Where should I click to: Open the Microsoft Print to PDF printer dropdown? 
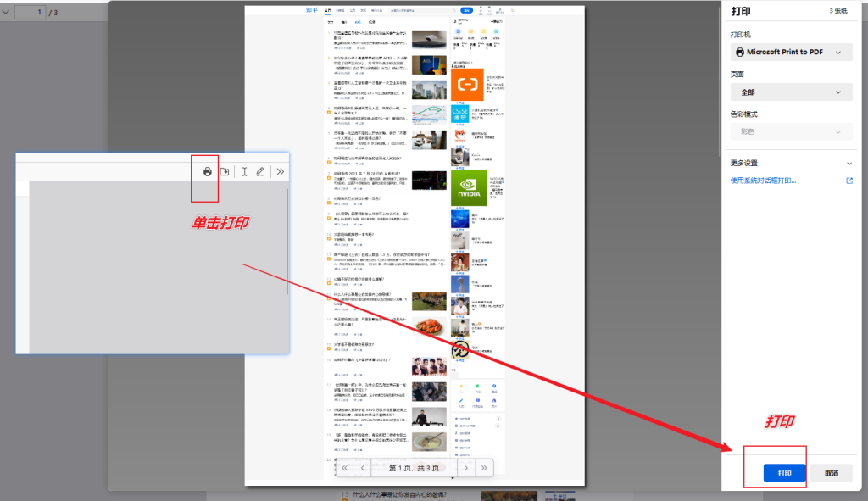[x=791, y=53]
